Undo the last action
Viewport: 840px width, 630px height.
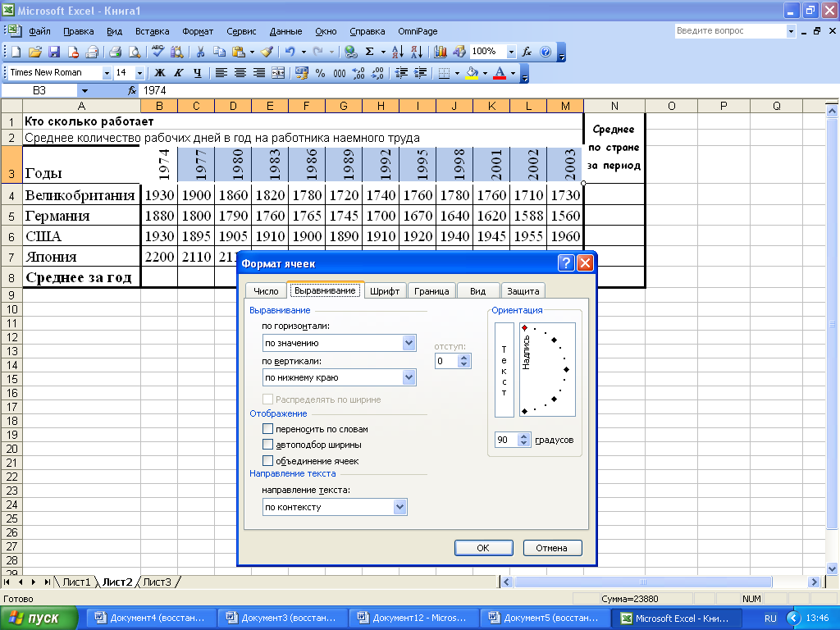(x=290, y=52)
